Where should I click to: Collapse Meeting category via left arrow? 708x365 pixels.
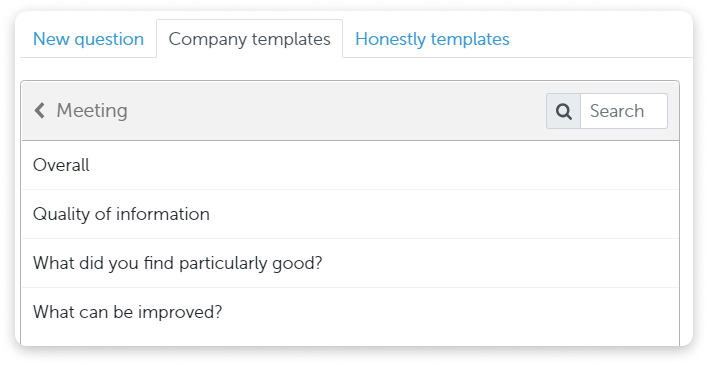click(40, 110)
